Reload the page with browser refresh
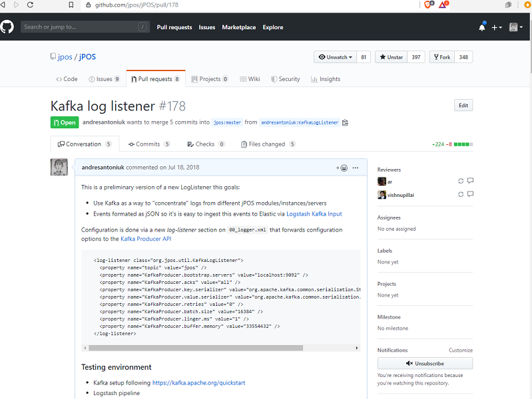The height and width of the screenshot is (399, 532). (30, 5)
